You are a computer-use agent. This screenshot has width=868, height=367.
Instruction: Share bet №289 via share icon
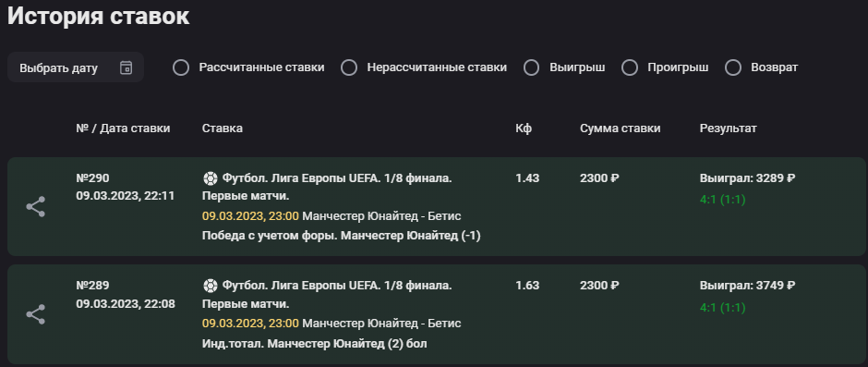tap(35, 314)
